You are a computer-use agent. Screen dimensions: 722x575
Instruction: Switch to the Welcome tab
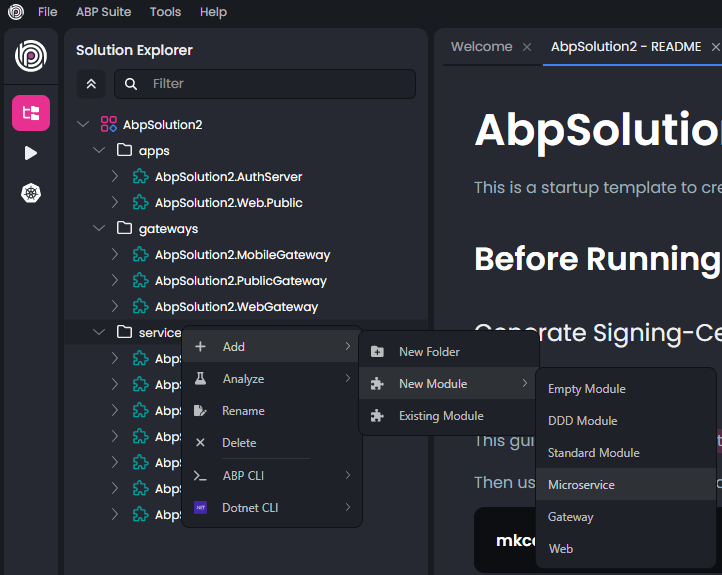(481, 47)
